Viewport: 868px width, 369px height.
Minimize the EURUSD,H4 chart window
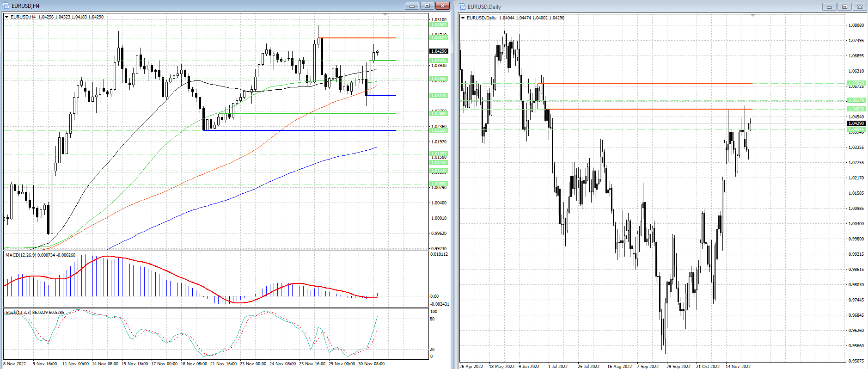(411, 6)
